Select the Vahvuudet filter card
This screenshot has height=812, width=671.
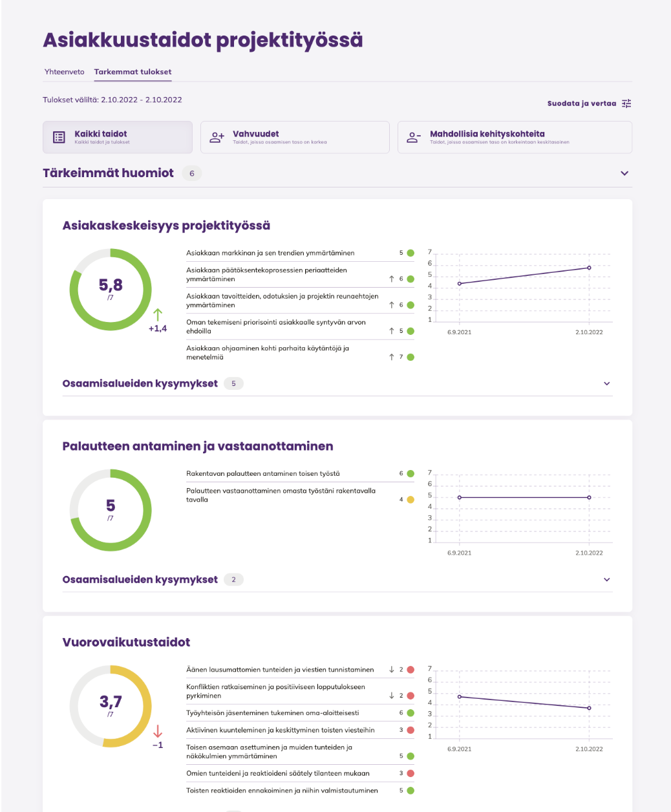tap(295, 137)
